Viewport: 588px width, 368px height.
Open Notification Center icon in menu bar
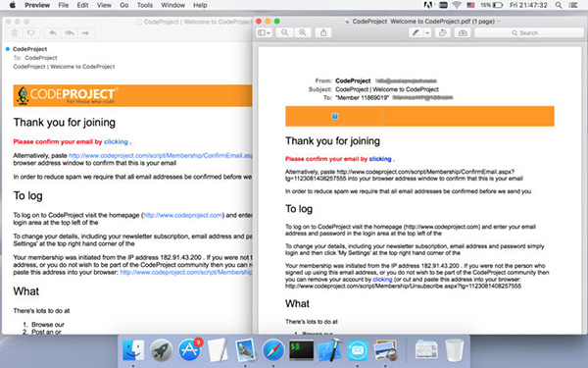573,5
